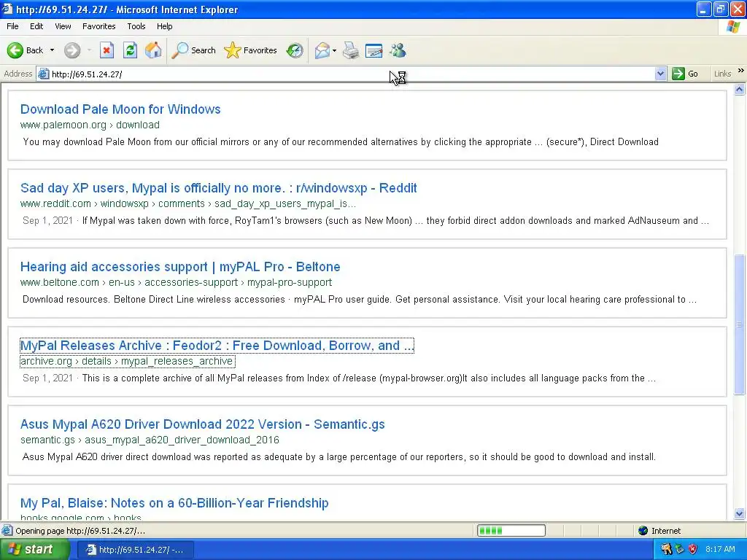
Task: Click the vertical scrollbar thumb
Action: click(740, 324)
